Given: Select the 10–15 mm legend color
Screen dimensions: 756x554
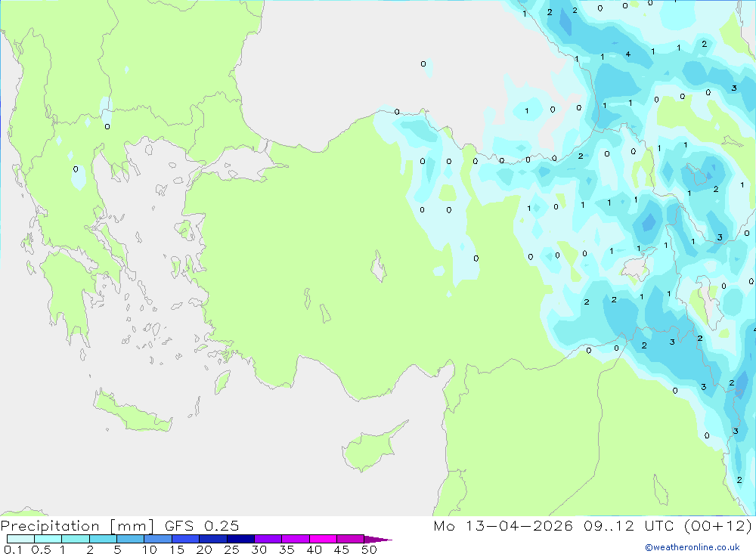Looking at the screenshot, I should tap(158, 539).
